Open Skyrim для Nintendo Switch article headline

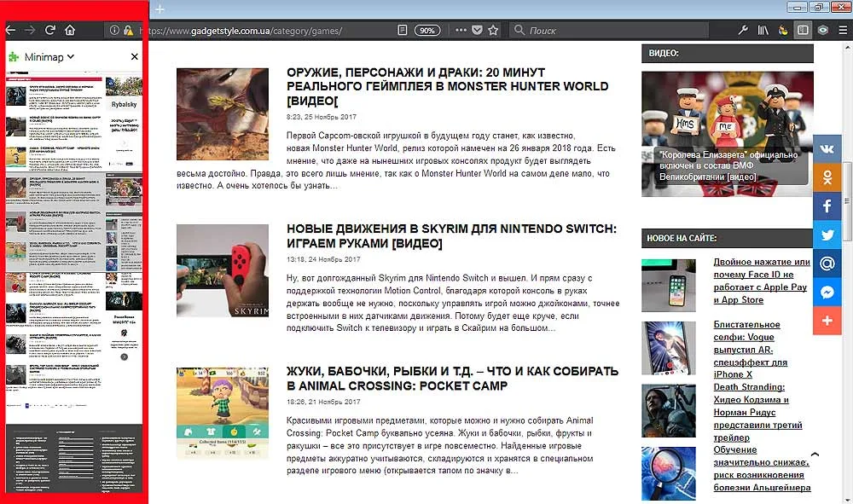(451, 236)
